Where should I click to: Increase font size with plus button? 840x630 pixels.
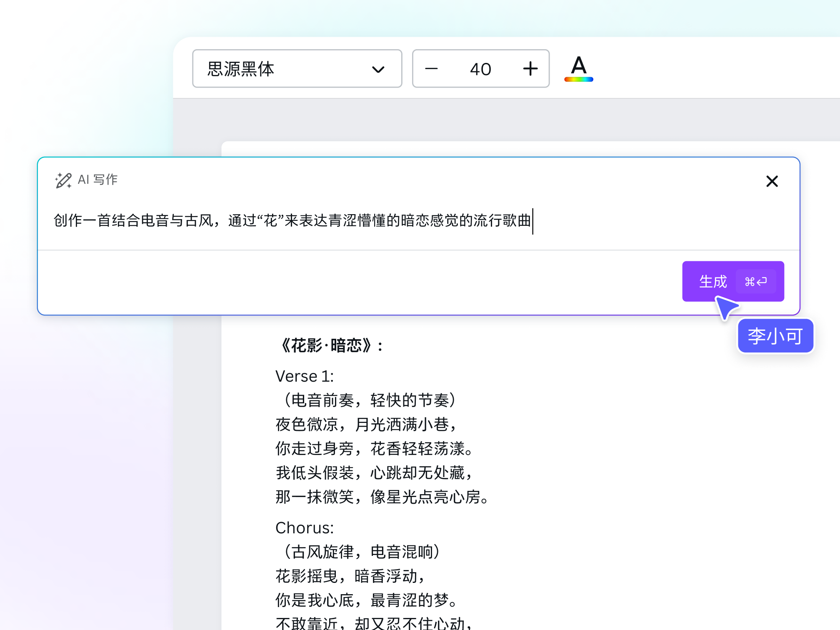(530, 69)
